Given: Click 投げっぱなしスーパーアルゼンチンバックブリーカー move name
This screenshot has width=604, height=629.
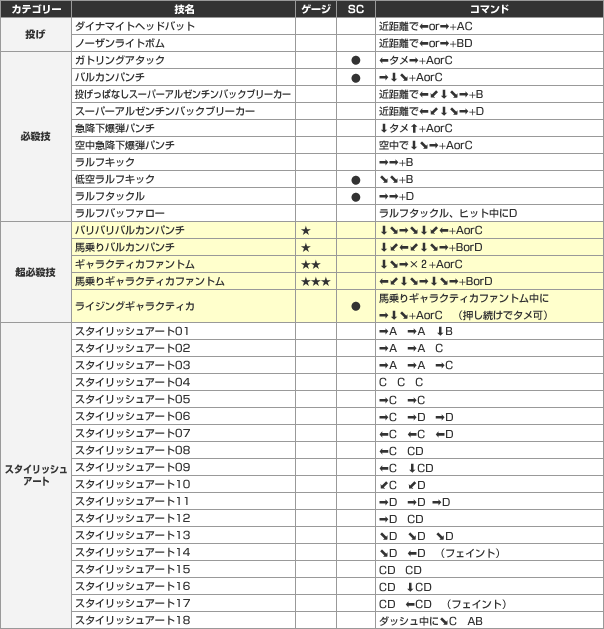Looking at the screenshot, I should [x=182, y=94].
